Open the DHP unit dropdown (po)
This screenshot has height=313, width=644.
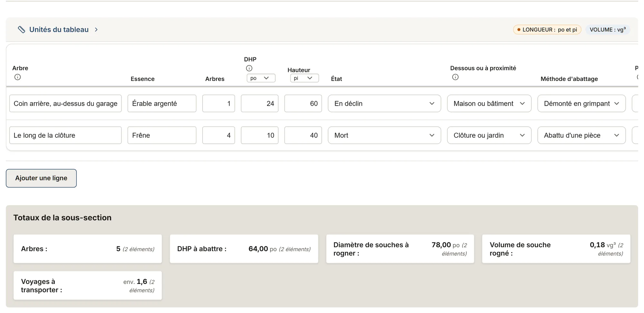[x=261, y=78]
